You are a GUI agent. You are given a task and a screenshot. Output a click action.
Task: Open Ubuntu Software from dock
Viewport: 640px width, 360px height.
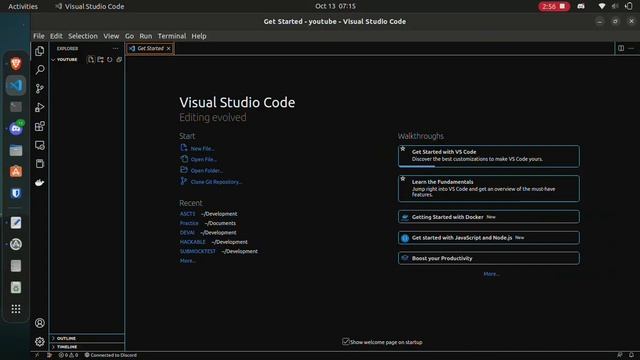16,172
